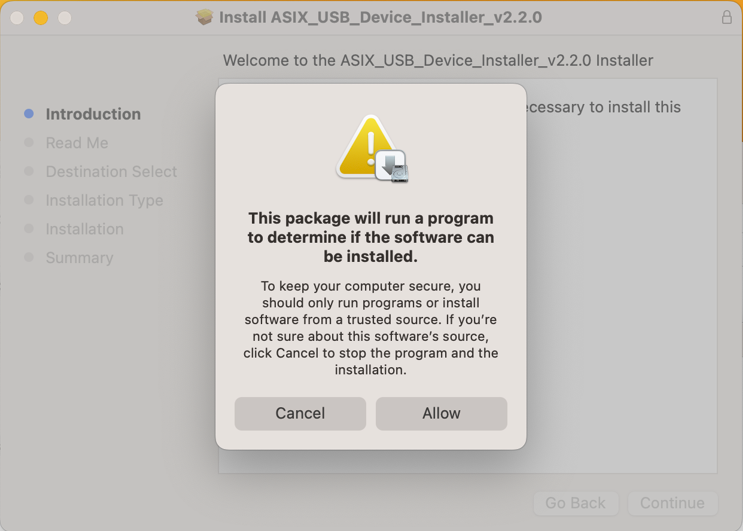Click the installer disk download badge icon

392,166
